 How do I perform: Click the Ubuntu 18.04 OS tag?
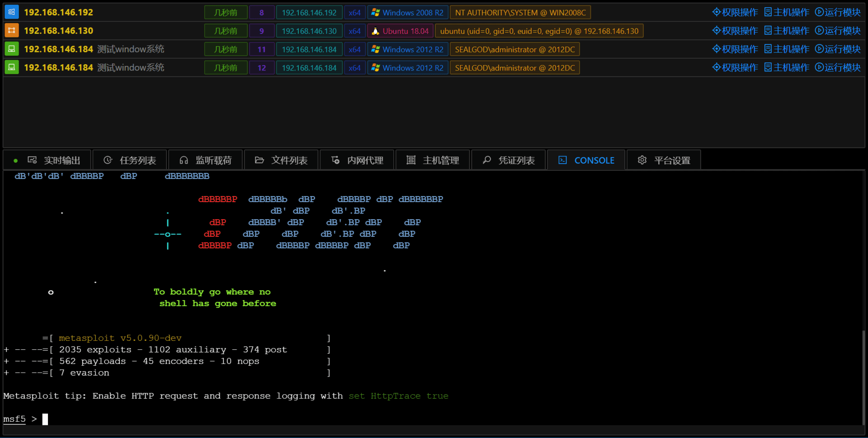click(401, 31)
